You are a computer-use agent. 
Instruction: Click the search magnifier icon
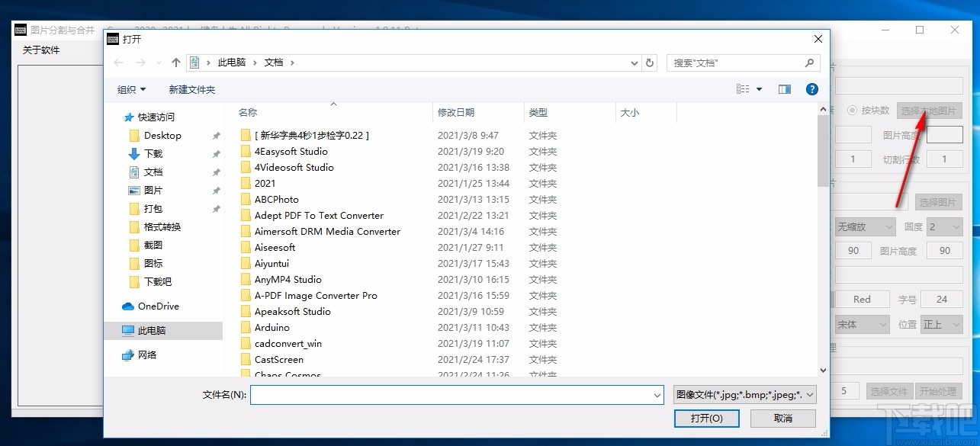coord(809,63)
